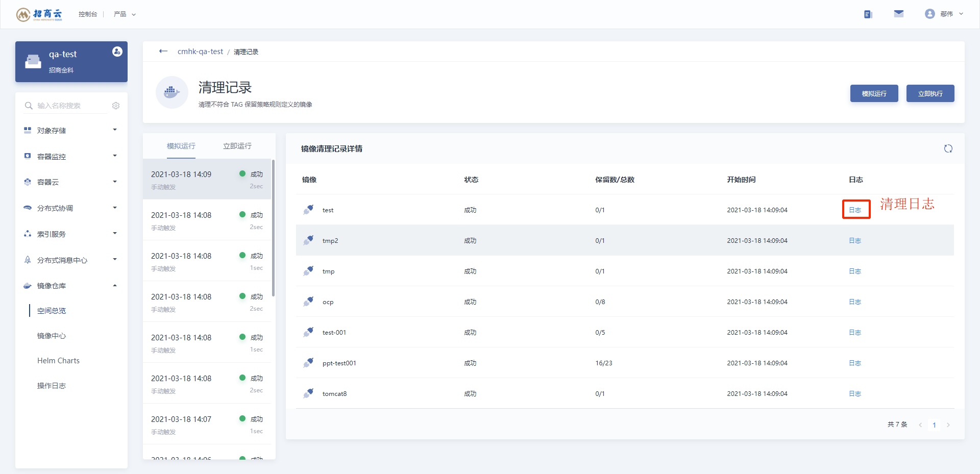Click the 容器监控 sidebar icon
Image resolution: width=980 pixels, height=474 pixels.
pos(28,156)
